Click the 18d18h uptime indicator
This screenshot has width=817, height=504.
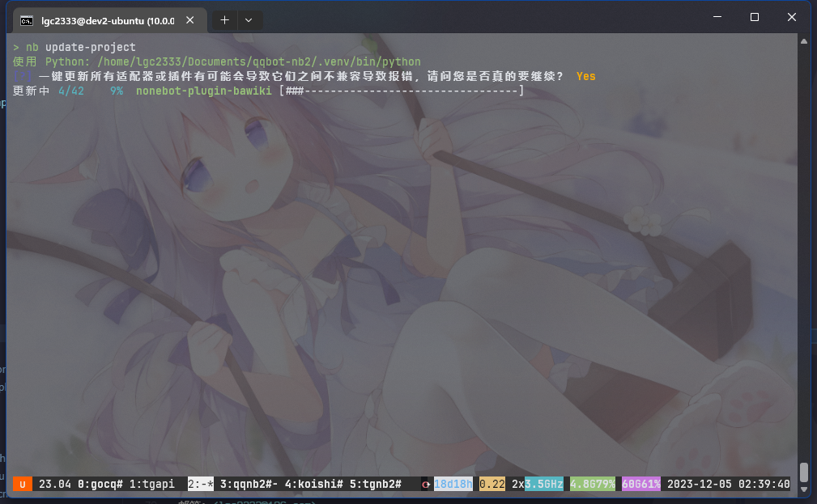(453, 485)
